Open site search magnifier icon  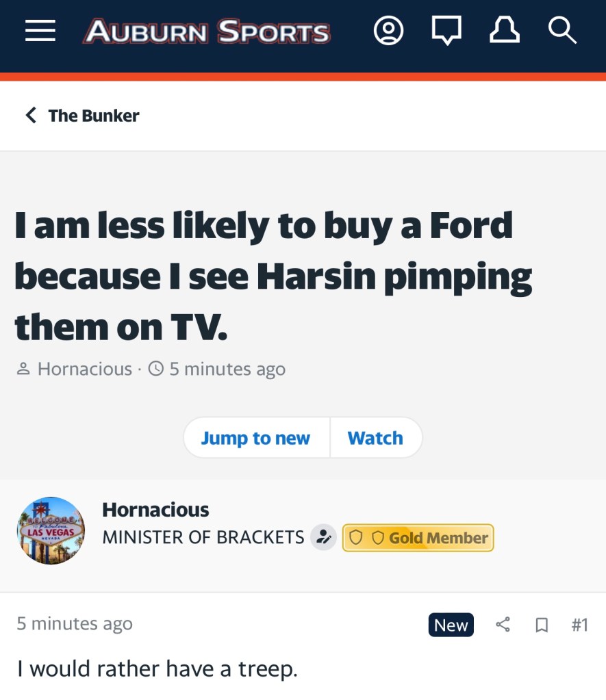562,30
